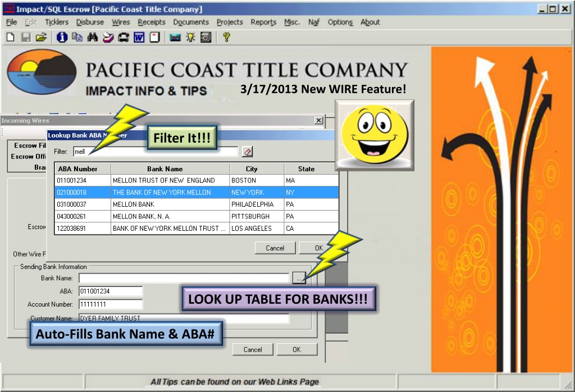Click the binoculars Find icon

(x=93, y=37)
